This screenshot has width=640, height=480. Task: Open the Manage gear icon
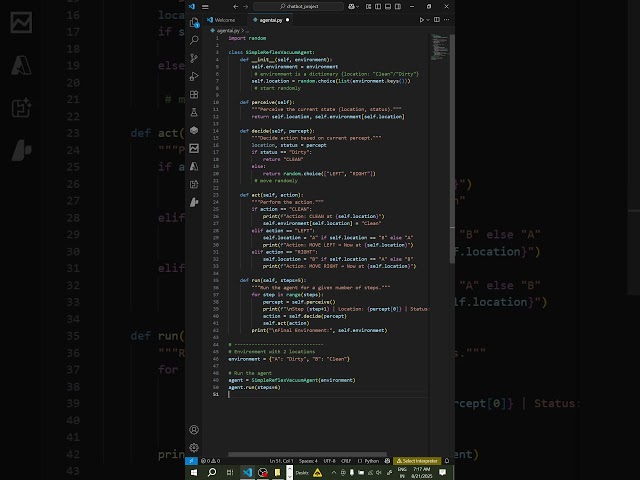tap(194, 447)
